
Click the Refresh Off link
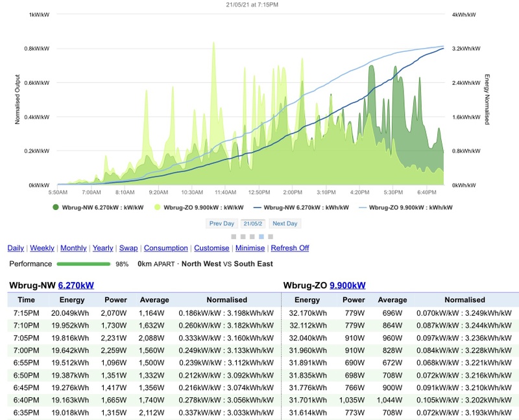290,248
